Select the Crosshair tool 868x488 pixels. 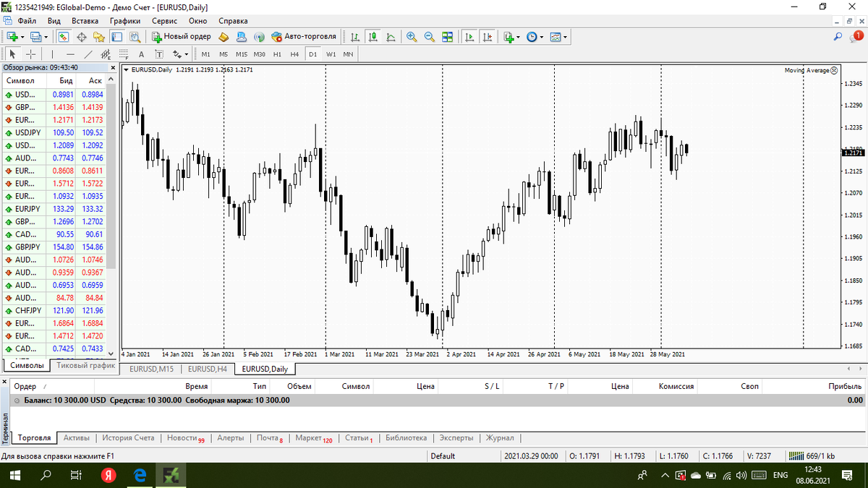click(31, 54)
